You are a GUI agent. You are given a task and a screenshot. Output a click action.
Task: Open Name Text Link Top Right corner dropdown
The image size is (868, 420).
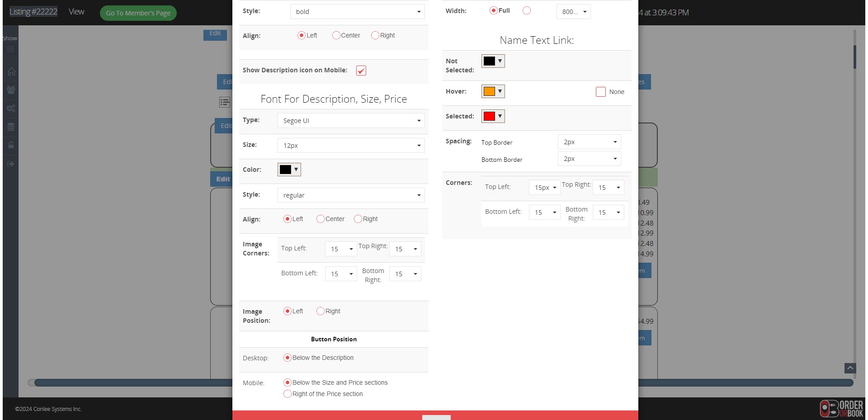tap(609, 188)
